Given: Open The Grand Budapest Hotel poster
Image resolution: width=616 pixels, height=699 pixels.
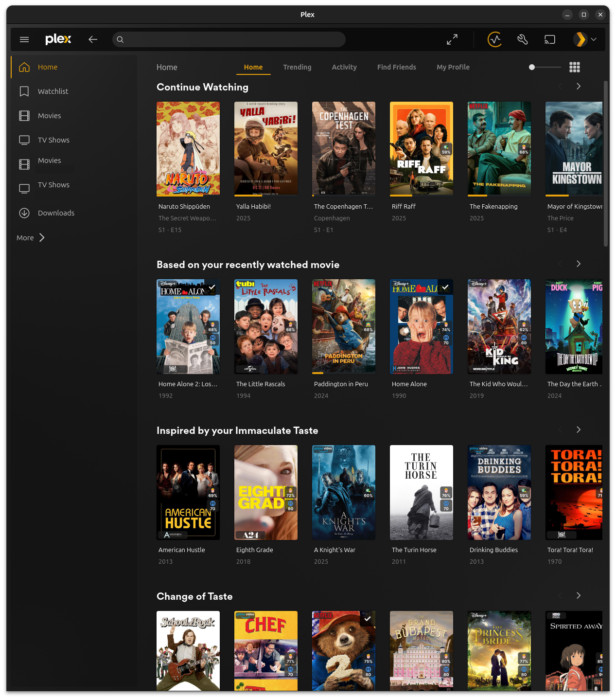Looking at the screenshot, I should pos(422,651).
